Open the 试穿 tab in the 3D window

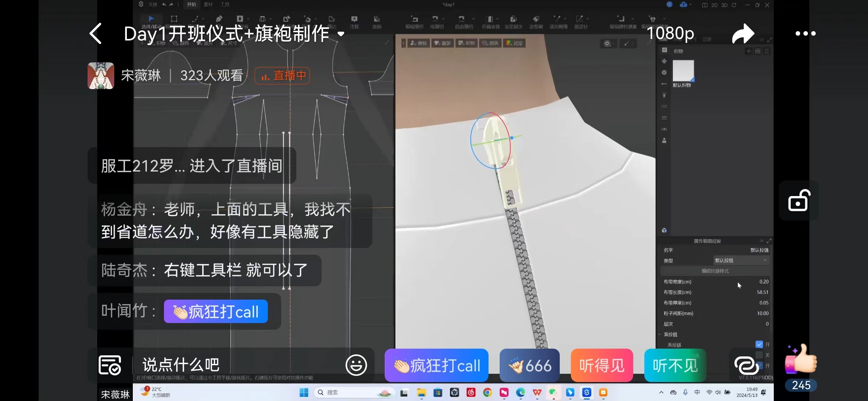coord(514,43)
